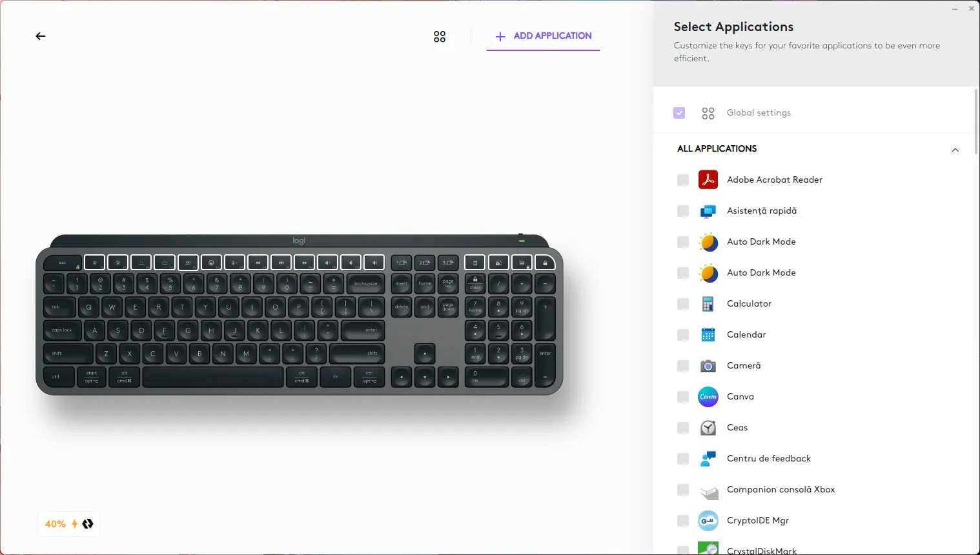
Task: Choose CryptoIDE Mgr from the applications list
Action: 758,521
